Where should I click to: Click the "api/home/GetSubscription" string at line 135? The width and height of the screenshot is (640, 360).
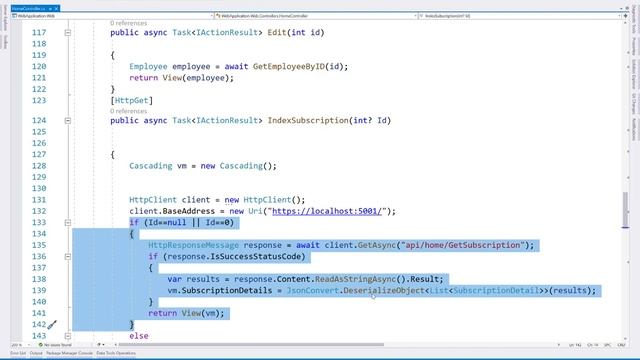[462, 245]
